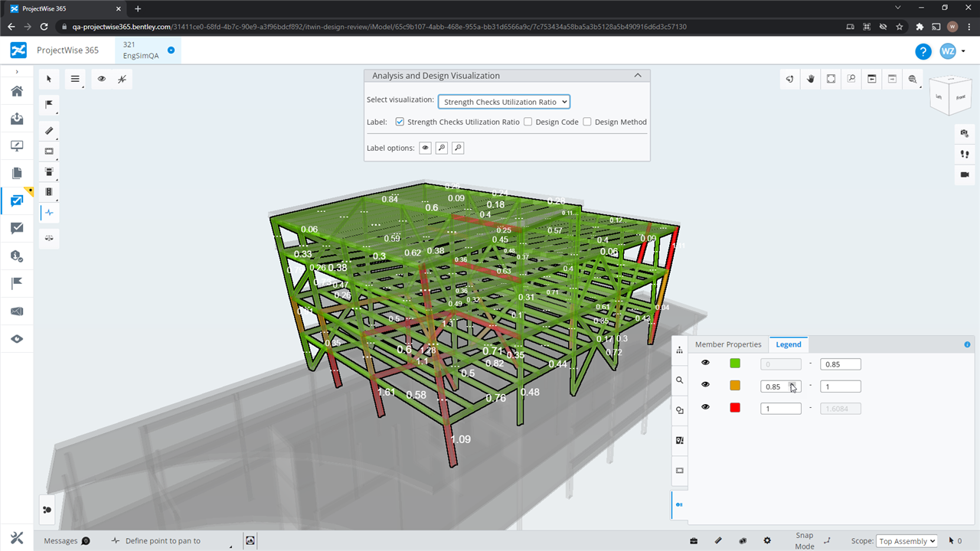
Task: Switch to the Member Properties tab
Action: 727,344
